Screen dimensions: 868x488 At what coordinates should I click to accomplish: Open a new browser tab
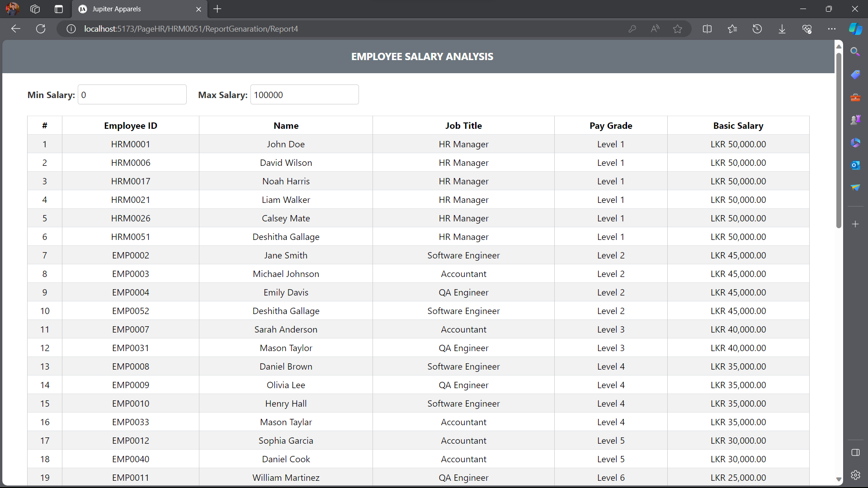[x=217, y=9]
